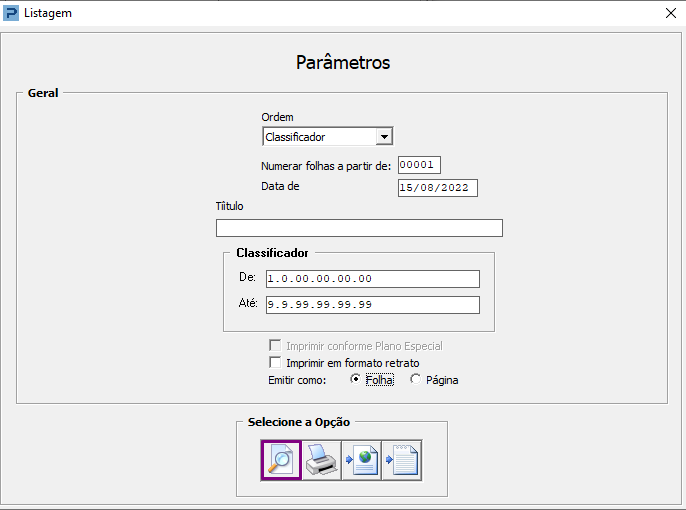Click the Classificador combo box text

(x=318, y=137)
